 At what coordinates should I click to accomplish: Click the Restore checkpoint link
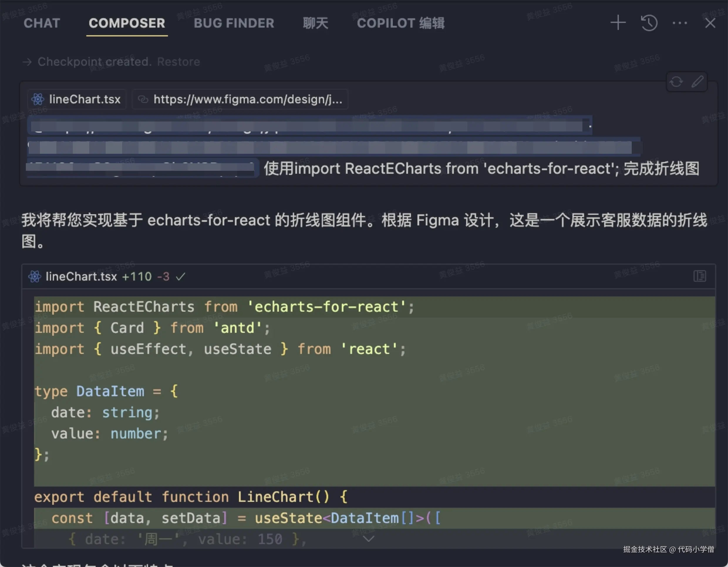[x=178, y=62]
